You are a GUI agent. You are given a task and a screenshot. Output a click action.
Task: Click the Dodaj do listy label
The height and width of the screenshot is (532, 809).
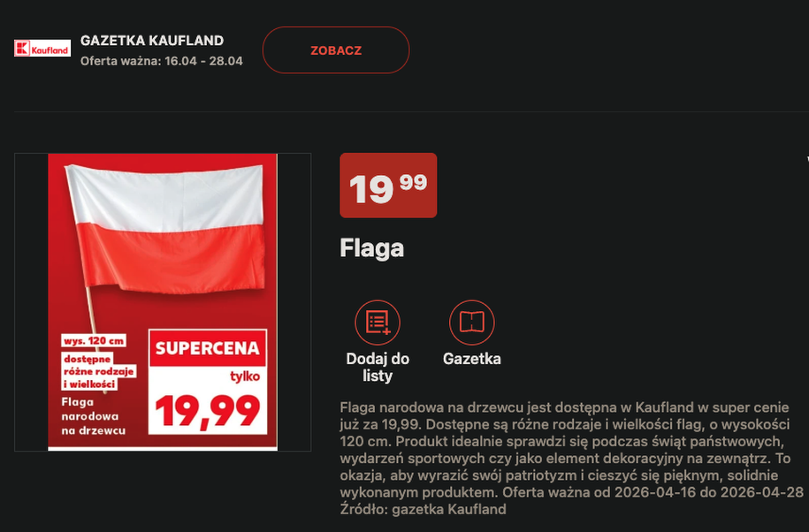[x=378, y=367]
